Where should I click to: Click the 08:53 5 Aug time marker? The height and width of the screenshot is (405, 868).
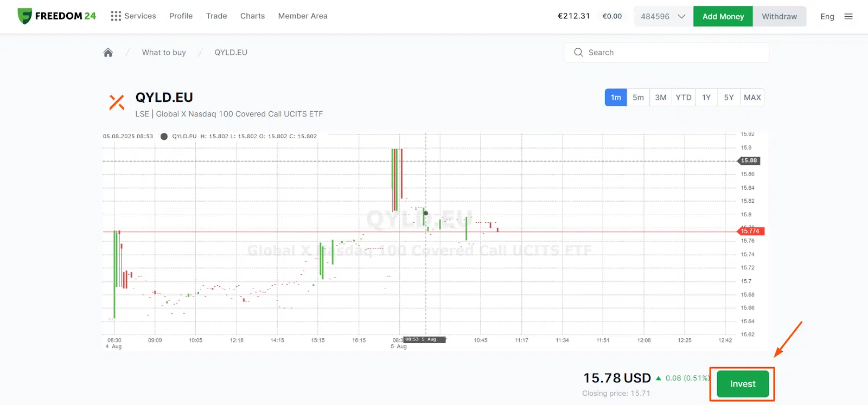tap(424, 339)
